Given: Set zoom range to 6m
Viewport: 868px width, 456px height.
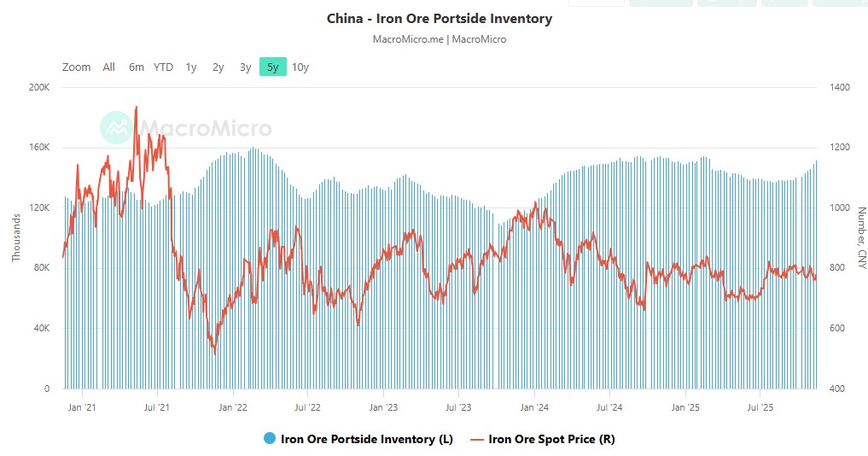Looking at the screenshot, I should 137,67.
